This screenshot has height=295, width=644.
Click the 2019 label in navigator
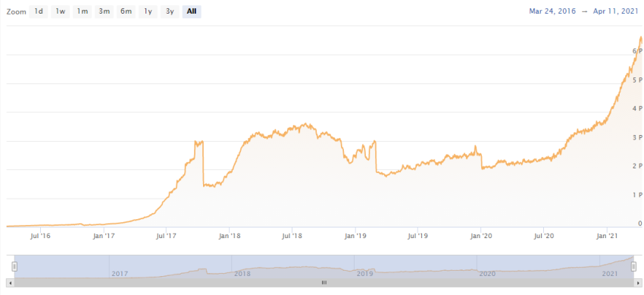click(364, 274)
